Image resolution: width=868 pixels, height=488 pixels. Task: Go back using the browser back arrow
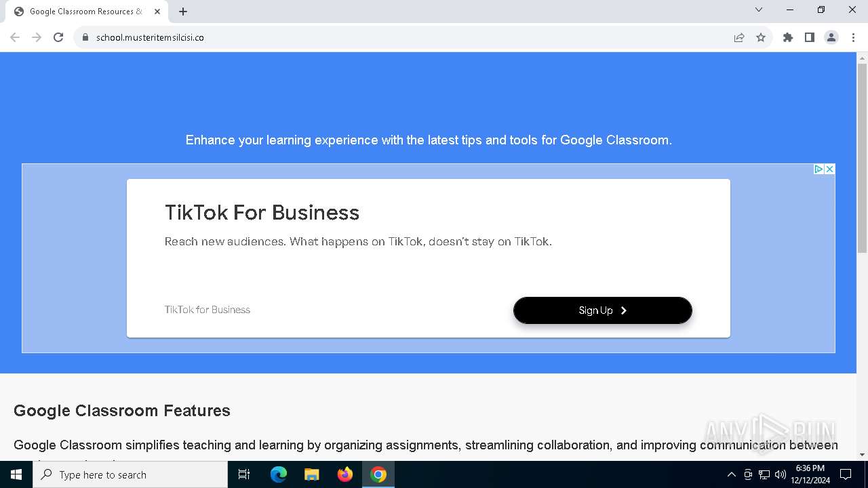[15, 37]
